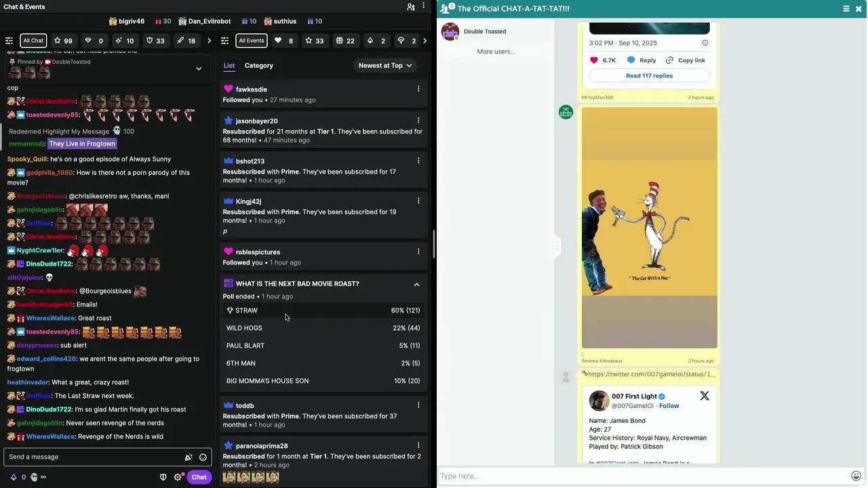Open event filter settings sliders icon
The image size is (868, 488).
click(225, 41)
